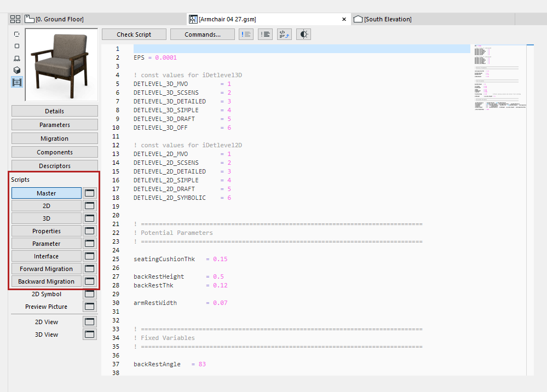The image size is (547, 392).
Task: Click the 2D symbol frame icon in left sidebar
Action: 16,34
